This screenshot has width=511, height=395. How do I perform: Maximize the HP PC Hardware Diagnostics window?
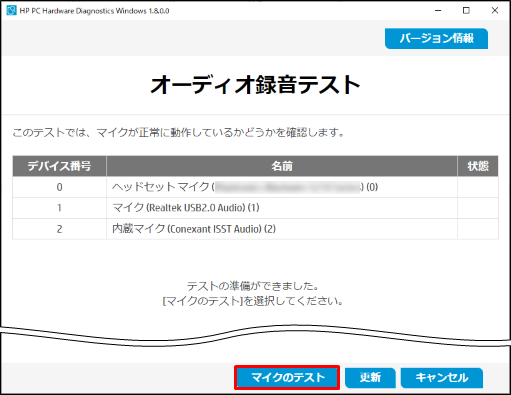pyautogui.click(x=466, y=11)
